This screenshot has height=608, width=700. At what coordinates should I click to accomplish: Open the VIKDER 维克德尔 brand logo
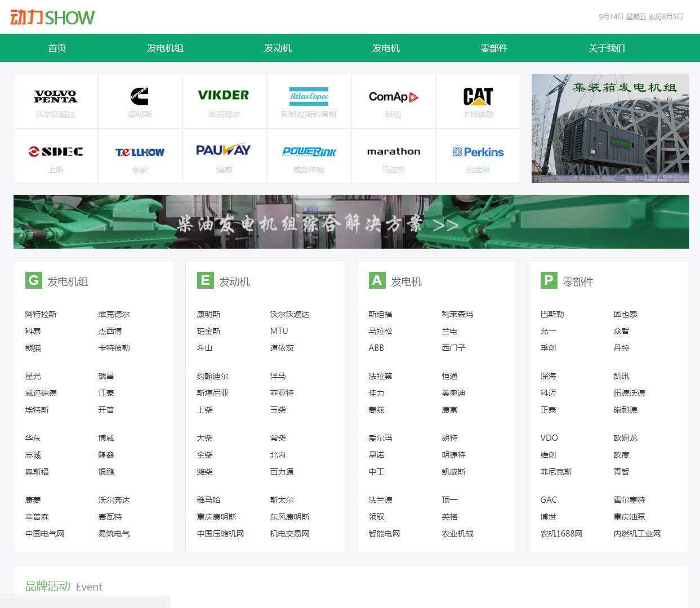224,95
